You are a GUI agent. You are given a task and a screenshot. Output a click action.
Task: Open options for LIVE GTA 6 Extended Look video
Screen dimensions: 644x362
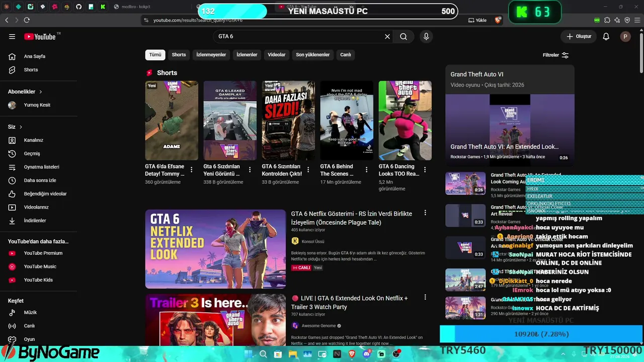(x=425, y=298)
